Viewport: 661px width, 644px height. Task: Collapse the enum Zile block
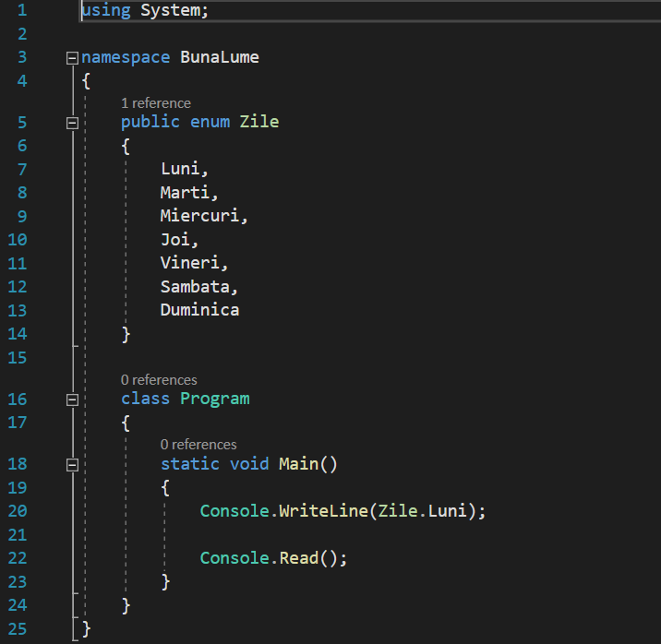tap(73, 122)
